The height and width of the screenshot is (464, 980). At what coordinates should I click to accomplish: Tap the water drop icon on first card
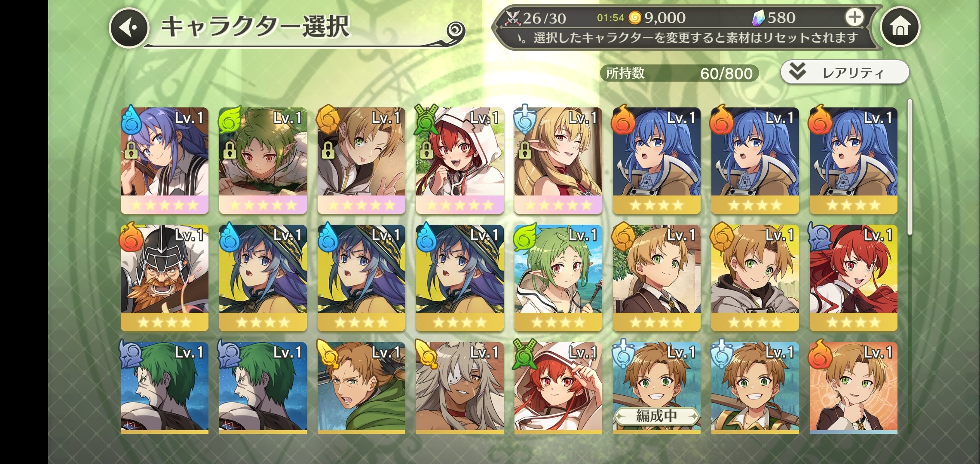pos(132,119)
